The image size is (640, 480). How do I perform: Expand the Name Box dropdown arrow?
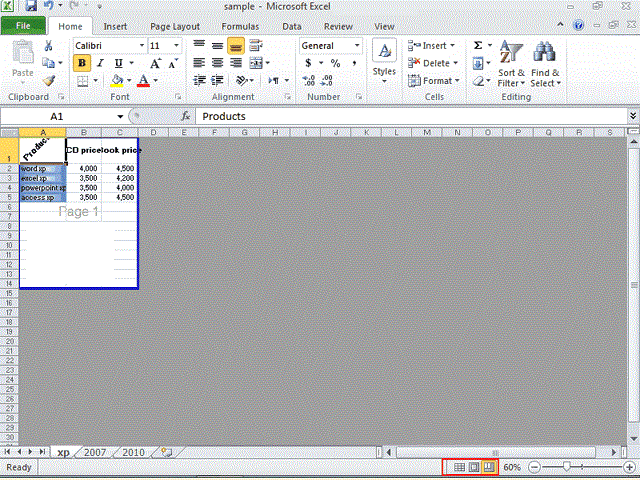120,116
